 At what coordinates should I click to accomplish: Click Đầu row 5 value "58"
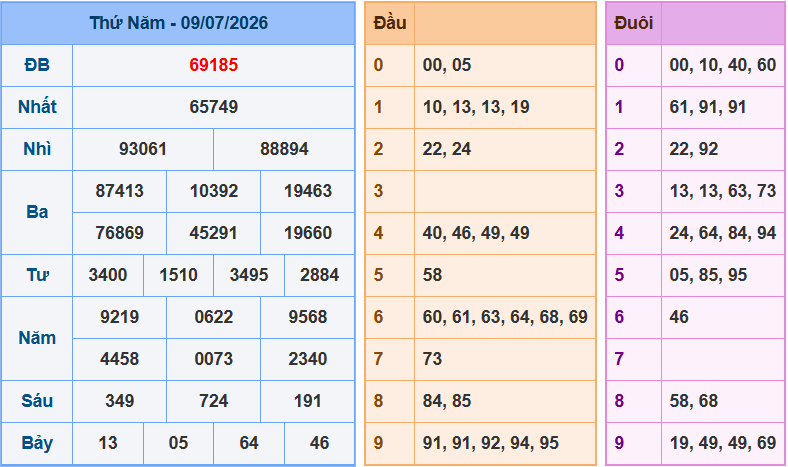(432, 275)
